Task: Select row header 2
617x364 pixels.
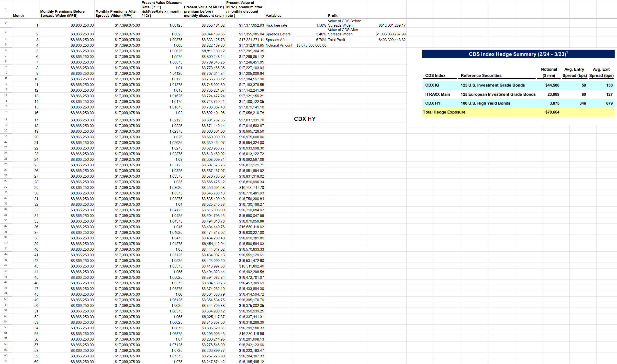Action: [6, 23]
